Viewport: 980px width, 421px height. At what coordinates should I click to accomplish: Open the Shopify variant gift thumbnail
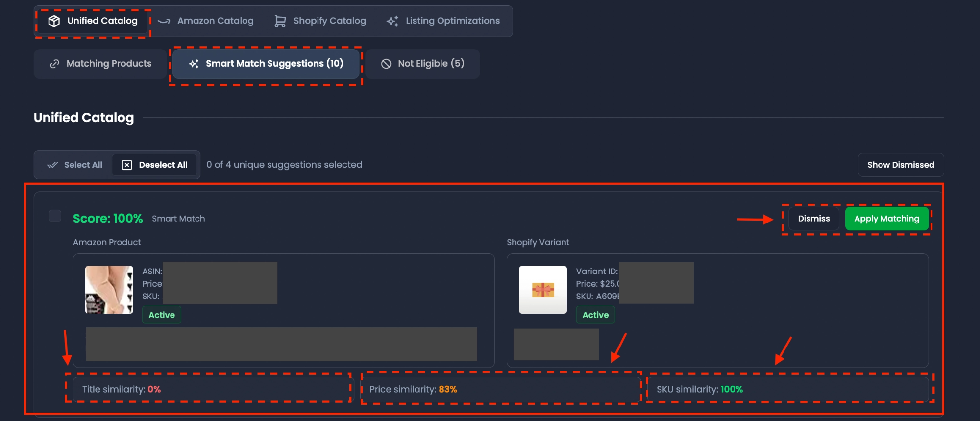click(x=543, y=290)
